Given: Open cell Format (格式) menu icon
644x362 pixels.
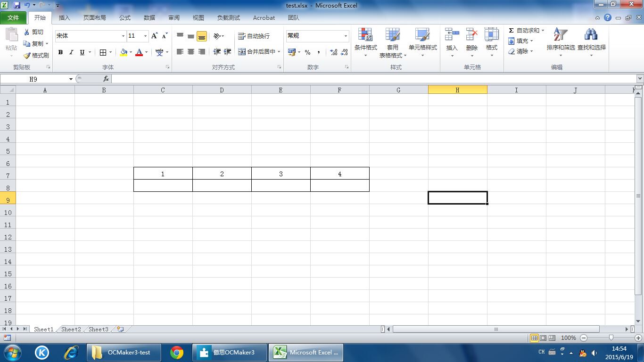Looking at the screenshot, I should pyautogui.click(x=492, y=35).
